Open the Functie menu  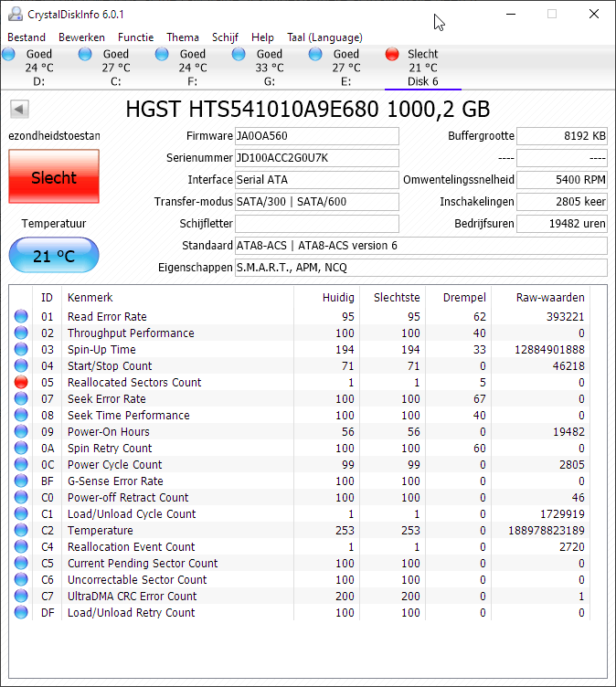135,37
